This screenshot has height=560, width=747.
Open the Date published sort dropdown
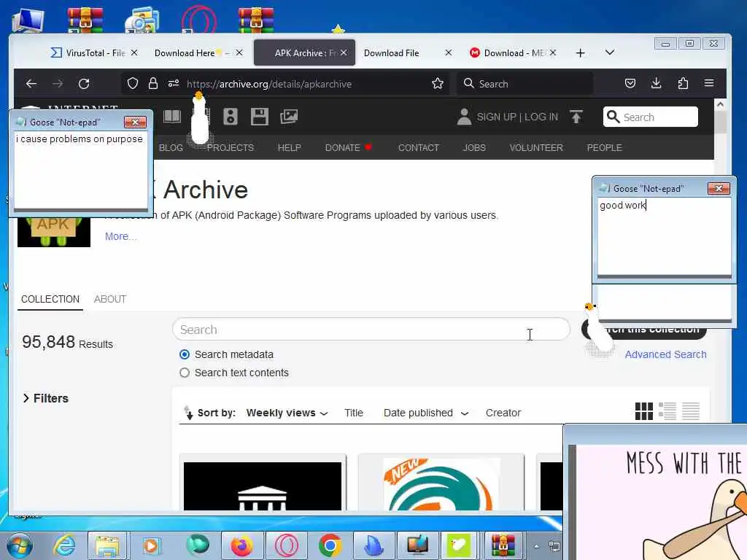(426, 413)
